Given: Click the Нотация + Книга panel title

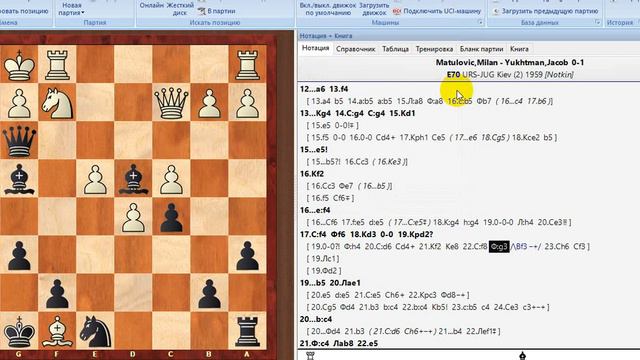Looking at the screenshot, I should click(326, 36).
